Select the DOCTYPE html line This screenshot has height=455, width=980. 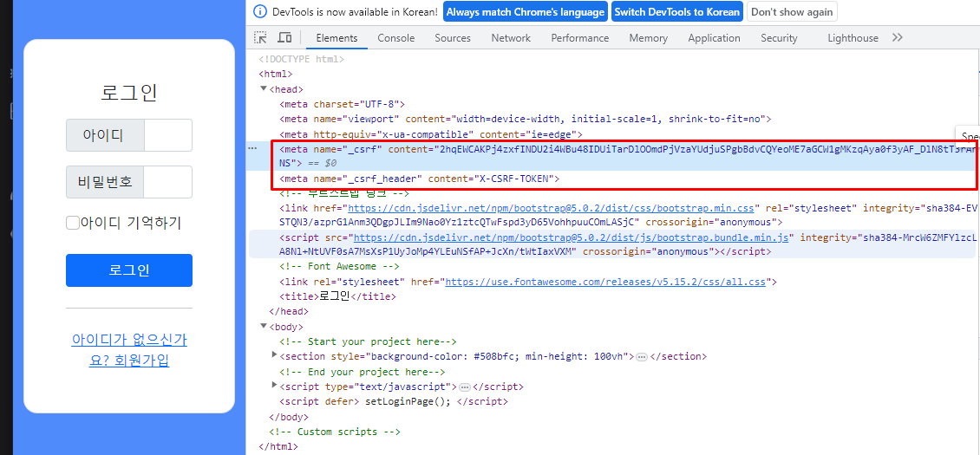302,60
